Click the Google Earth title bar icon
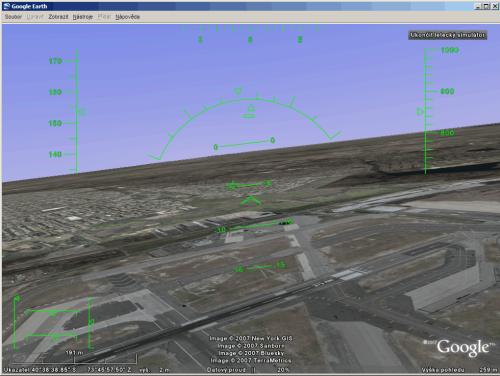The image size is (500, 376). [x=6, y=6]
